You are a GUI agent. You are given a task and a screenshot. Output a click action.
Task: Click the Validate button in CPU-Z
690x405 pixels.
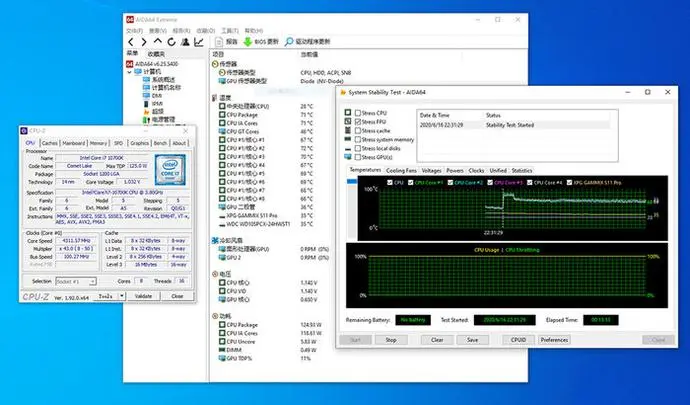143,296
